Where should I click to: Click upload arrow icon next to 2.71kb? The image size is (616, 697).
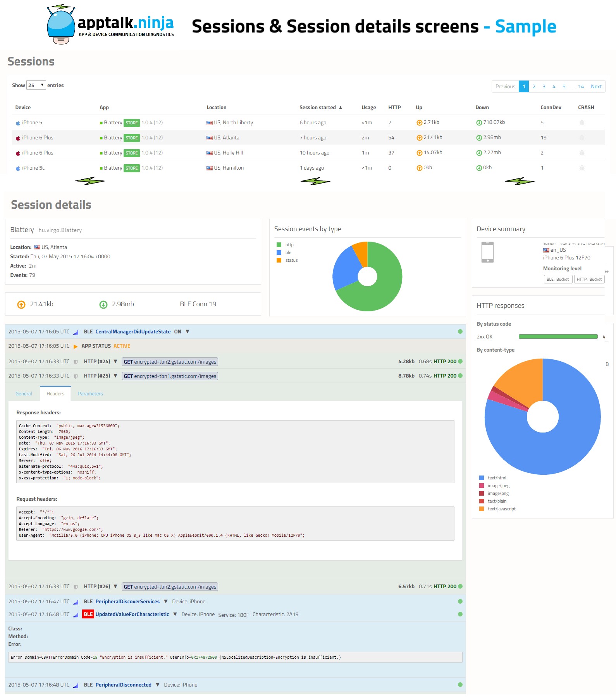point(419,123)
